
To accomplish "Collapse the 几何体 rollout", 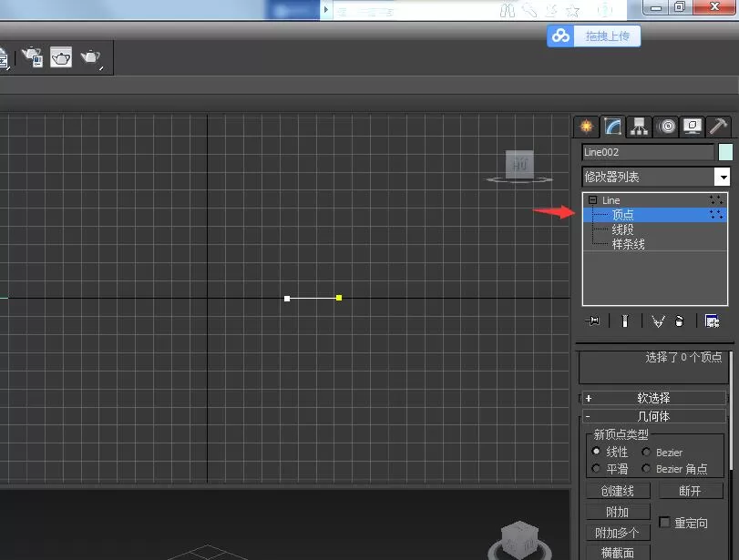I will 654,416.
